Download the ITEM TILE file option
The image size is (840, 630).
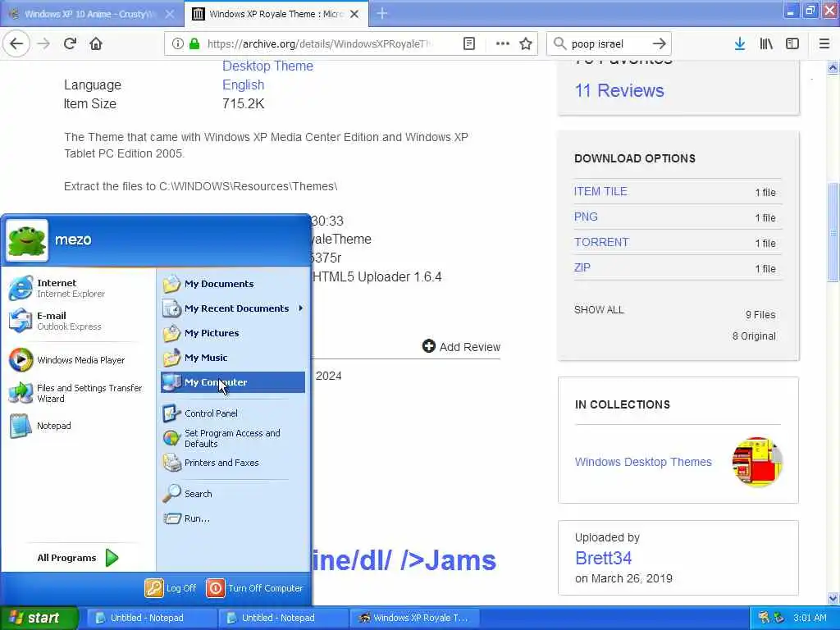600,191
